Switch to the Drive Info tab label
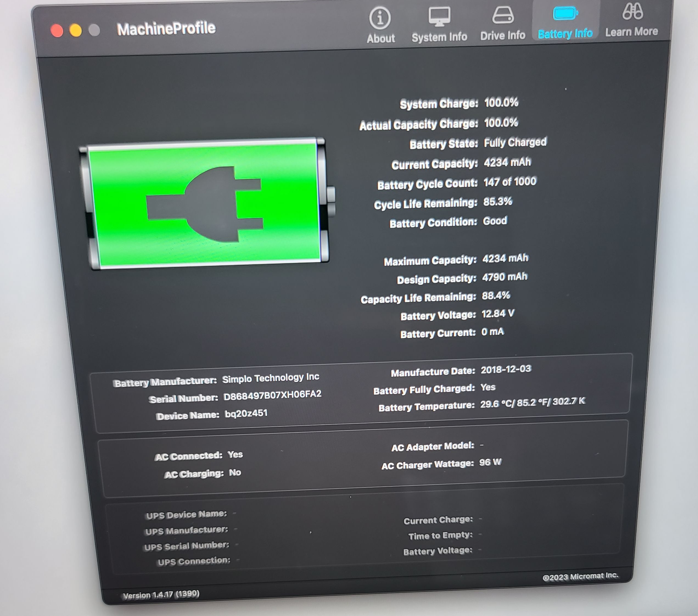Viewport: 698px width, 616px height. (x=502, y=35)
